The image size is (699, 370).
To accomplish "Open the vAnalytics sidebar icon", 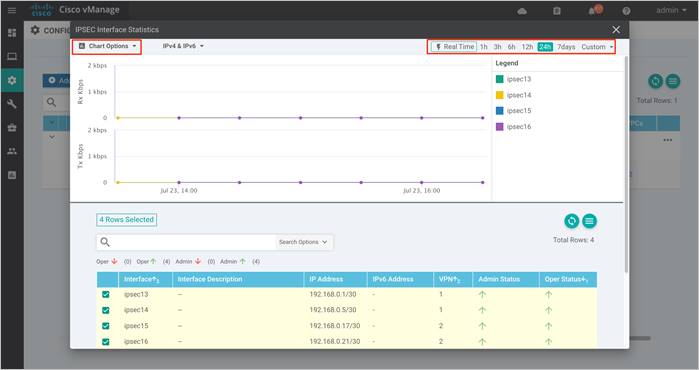I will click(12, 175).
